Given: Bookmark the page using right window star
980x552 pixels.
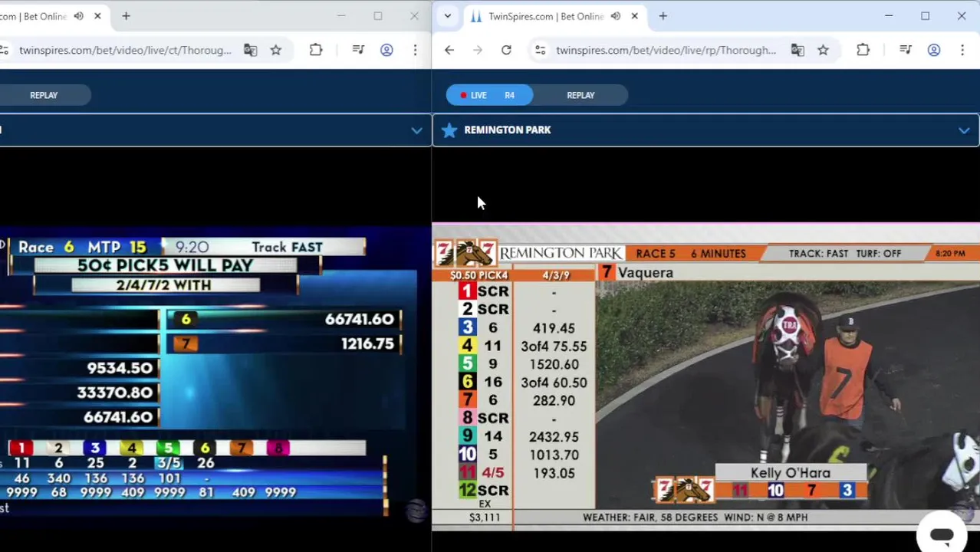Looking at the screenshot, I should pyautogui.click(x=823, y=50).
